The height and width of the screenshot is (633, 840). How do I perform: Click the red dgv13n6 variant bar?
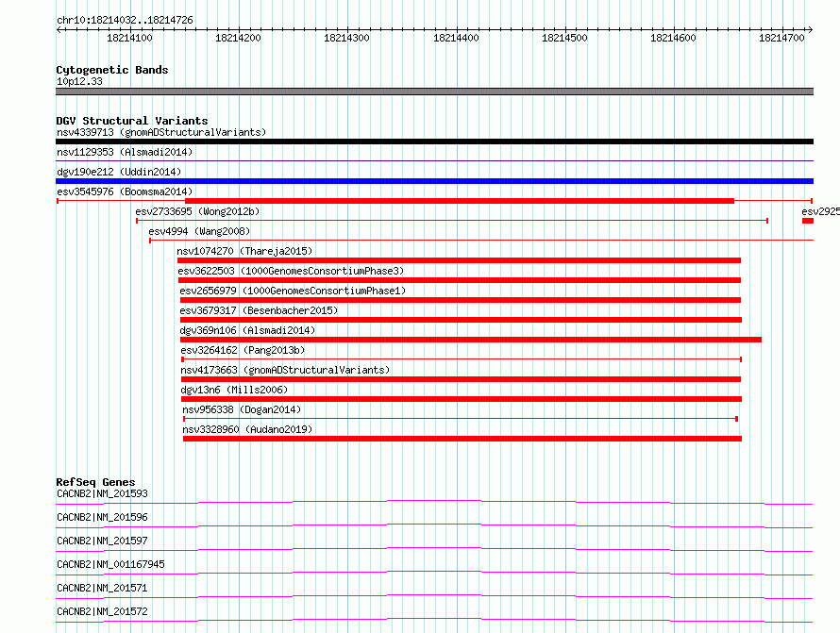click(x=462, y=399)
